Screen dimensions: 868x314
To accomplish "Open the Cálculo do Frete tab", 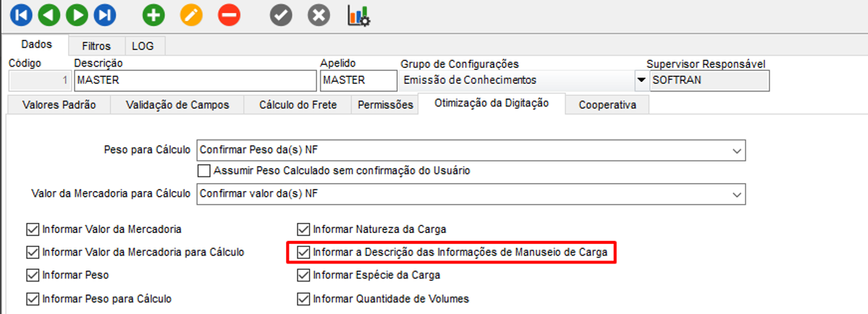I will (298, 105).
